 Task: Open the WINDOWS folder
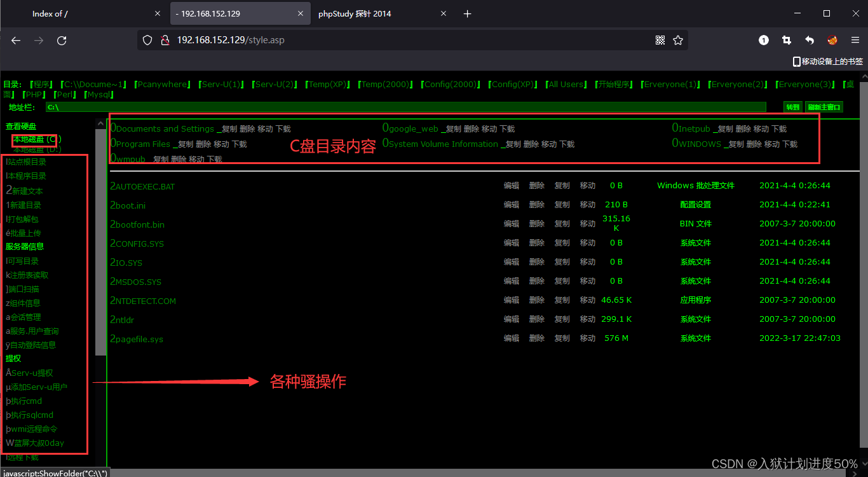click(696, 144)
